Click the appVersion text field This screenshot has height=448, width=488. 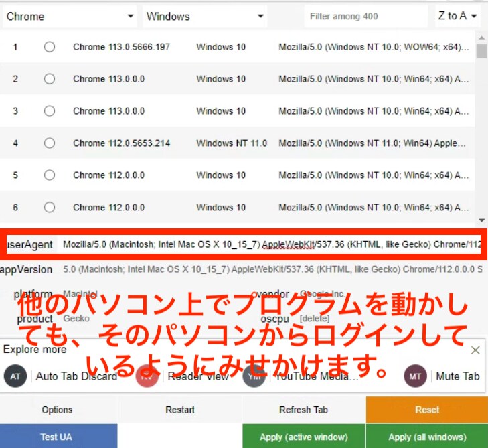pos(272,269)
